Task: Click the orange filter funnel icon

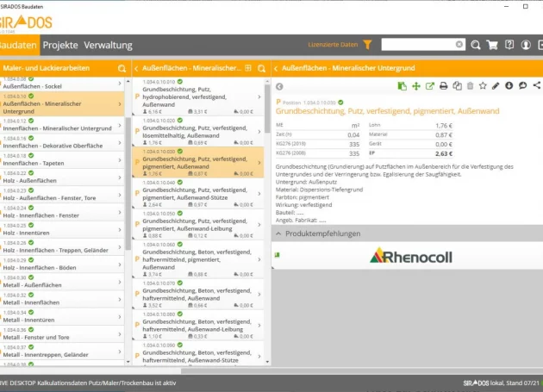Action: tap(367, 45)
